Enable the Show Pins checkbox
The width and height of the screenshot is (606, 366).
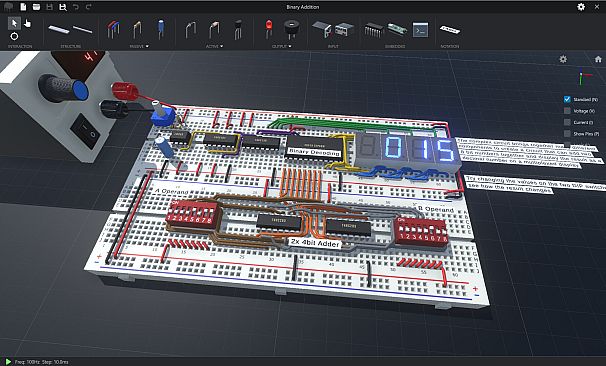567,134
